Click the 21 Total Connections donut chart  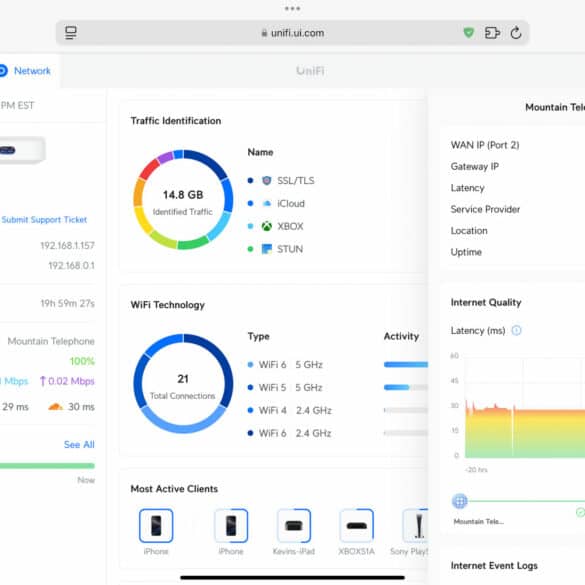click(183, 384)
